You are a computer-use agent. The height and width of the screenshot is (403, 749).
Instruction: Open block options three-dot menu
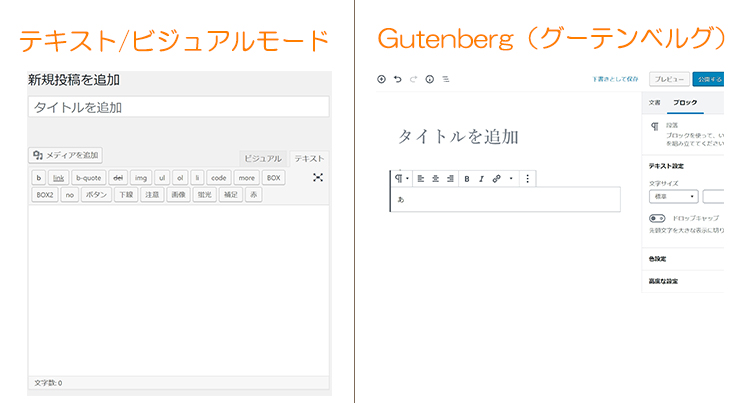pyautogui.click(x=527, y=179)
